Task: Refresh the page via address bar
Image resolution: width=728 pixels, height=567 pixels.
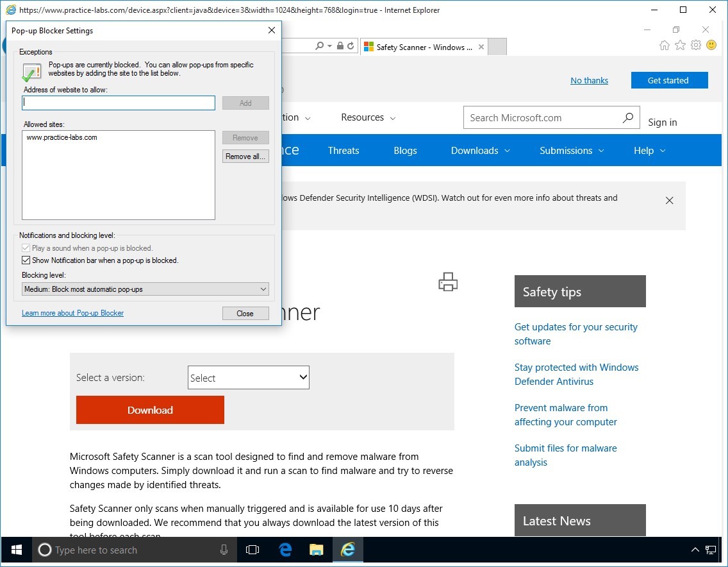Action: (351, 46)
